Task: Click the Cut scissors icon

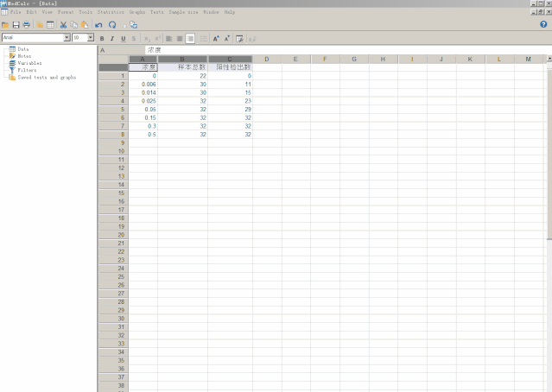Action: (x=63, y=25)
